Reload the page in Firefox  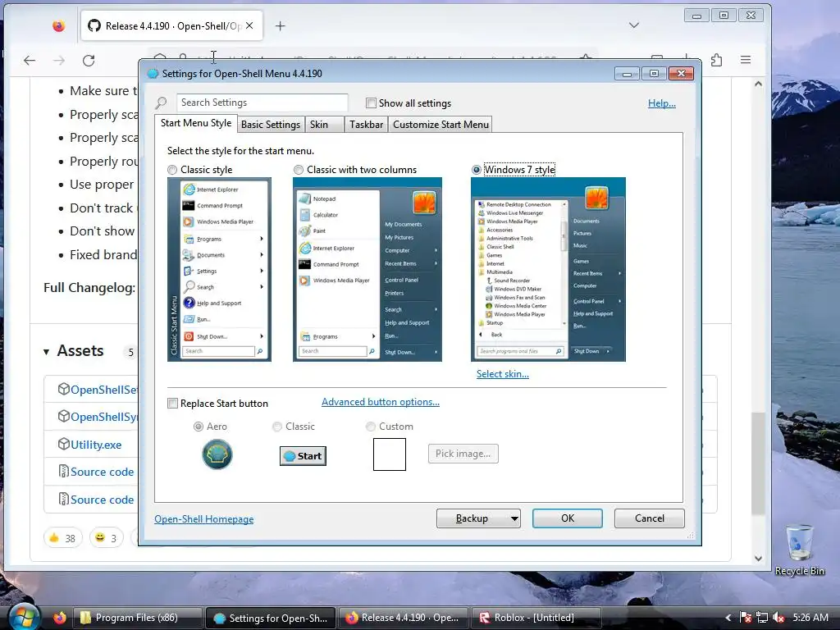pyautogui.click(x=89, y=61)
